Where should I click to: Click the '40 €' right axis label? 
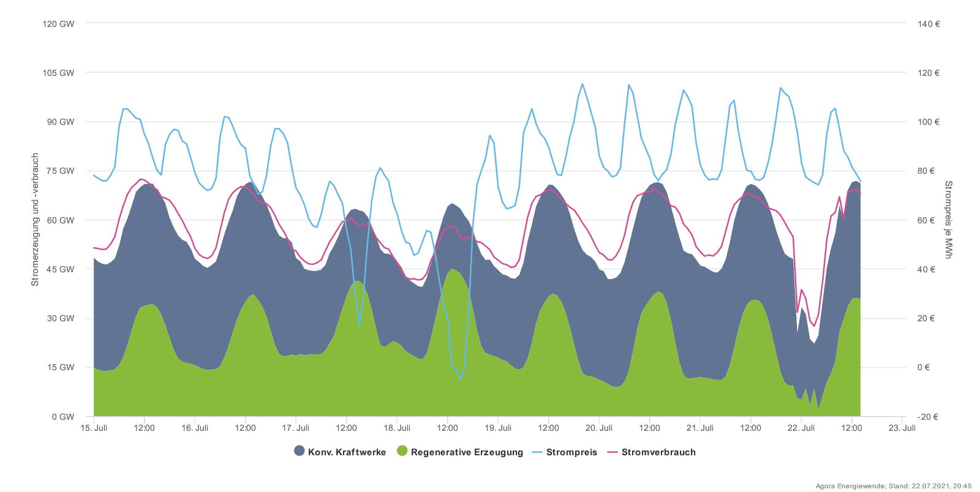(926, 269)
